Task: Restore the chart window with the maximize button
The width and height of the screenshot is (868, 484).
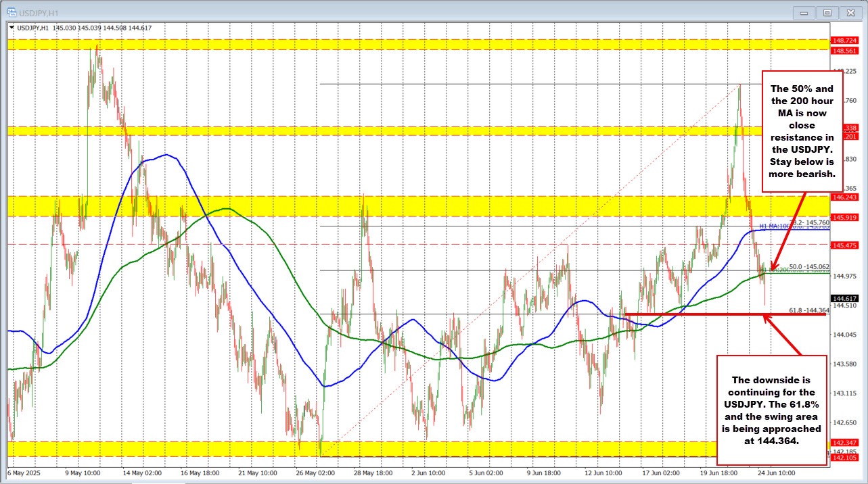Action: [827, 11]
